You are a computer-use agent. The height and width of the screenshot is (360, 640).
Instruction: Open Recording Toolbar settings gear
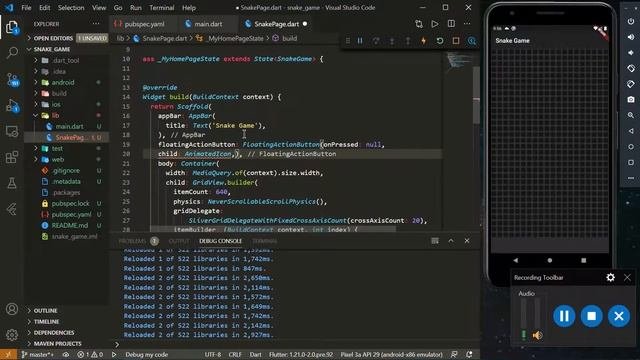[611, 278]
